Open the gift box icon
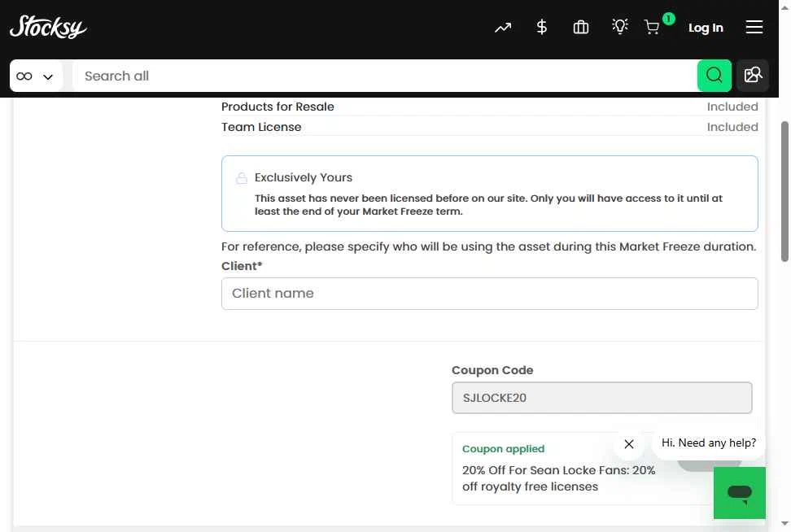This screenshot has height=532, width=791. 581,27
